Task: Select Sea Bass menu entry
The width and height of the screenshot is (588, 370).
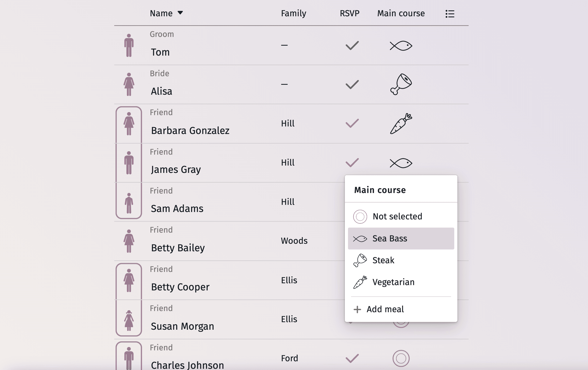Action: coord(401,238)
